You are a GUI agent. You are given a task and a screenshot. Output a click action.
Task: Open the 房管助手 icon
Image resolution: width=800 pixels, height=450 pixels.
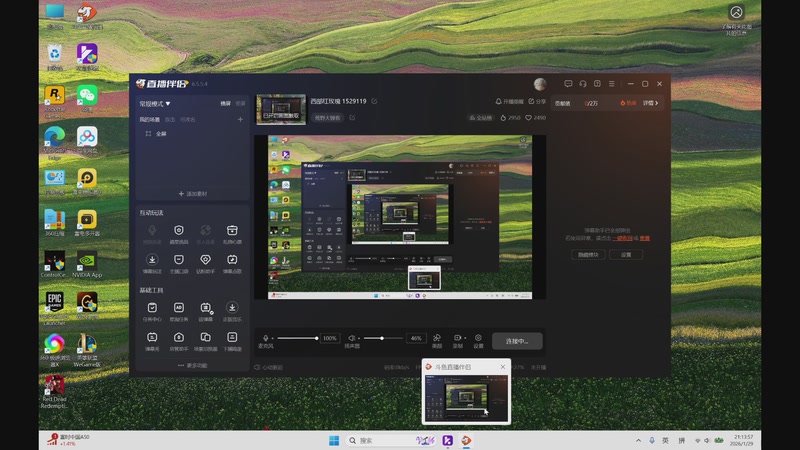(x=179, y=337)
